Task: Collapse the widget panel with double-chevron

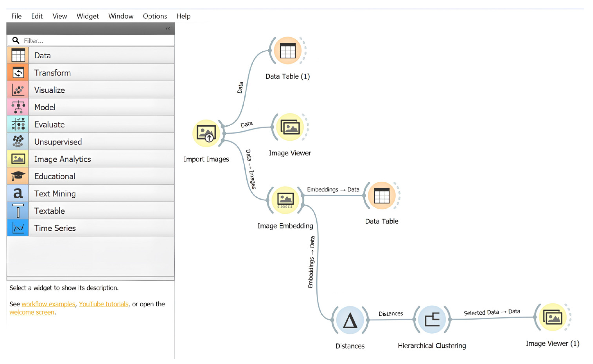Action: (x=168, y=29)
